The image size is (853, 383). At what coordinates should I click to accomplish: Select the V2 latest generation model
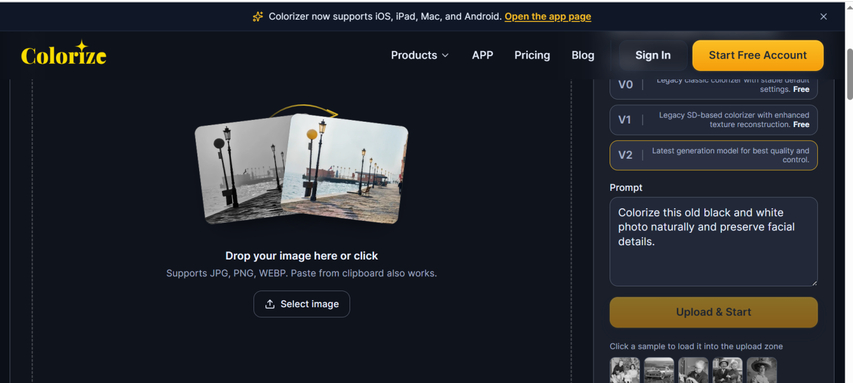pos(713,156)
